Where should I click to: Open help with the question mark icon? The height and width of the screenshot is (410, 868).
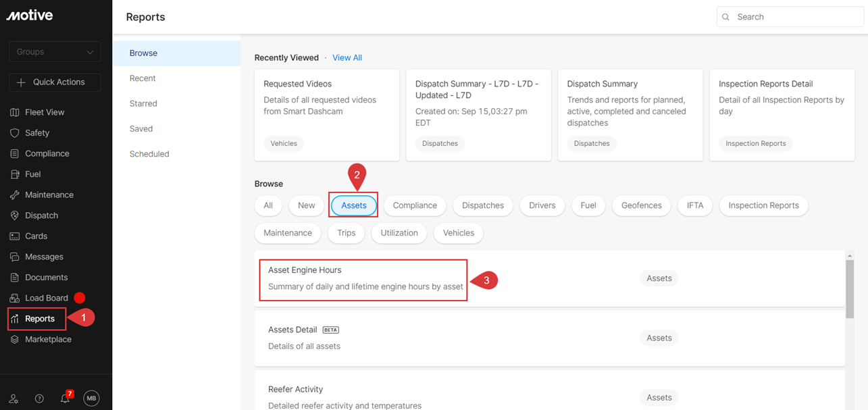pos(39,399)
